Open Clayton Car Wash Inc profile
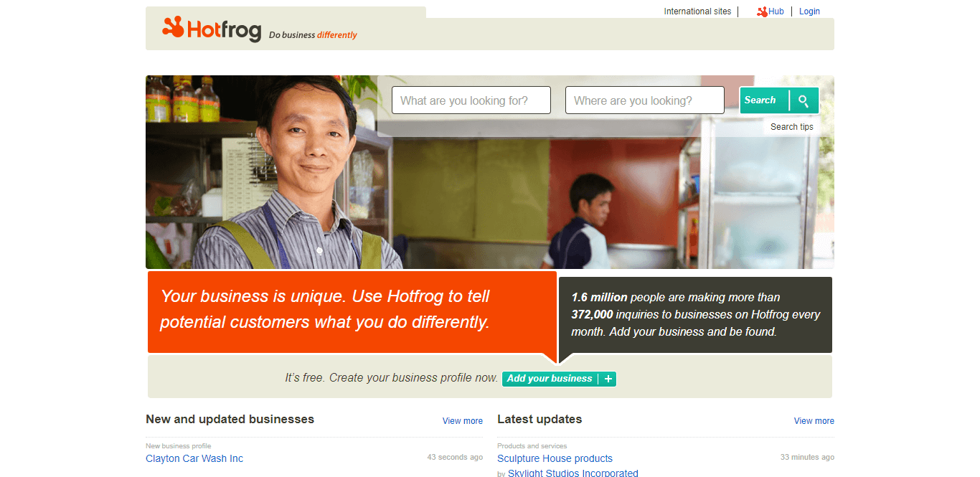Viewport: 980px width, 477px height. [194, 458]
